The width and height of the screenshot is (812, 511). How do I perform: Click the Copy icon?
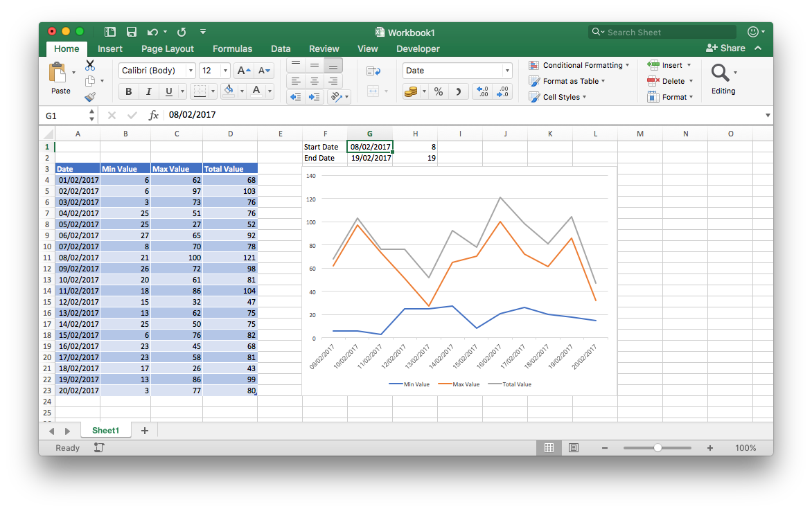90,81
